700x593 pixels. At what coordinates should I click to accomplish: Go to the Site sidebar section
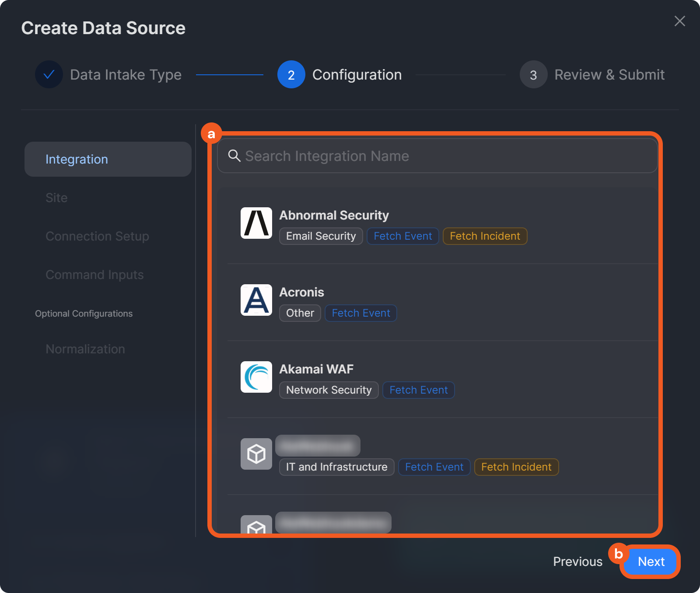[x=56, y=198]
